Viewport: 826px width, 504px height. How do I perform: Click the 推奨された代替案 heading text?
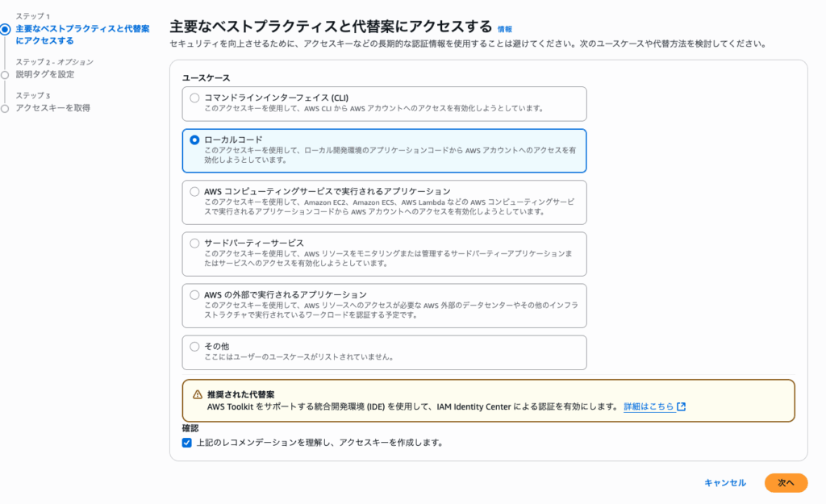pos(240,394)
